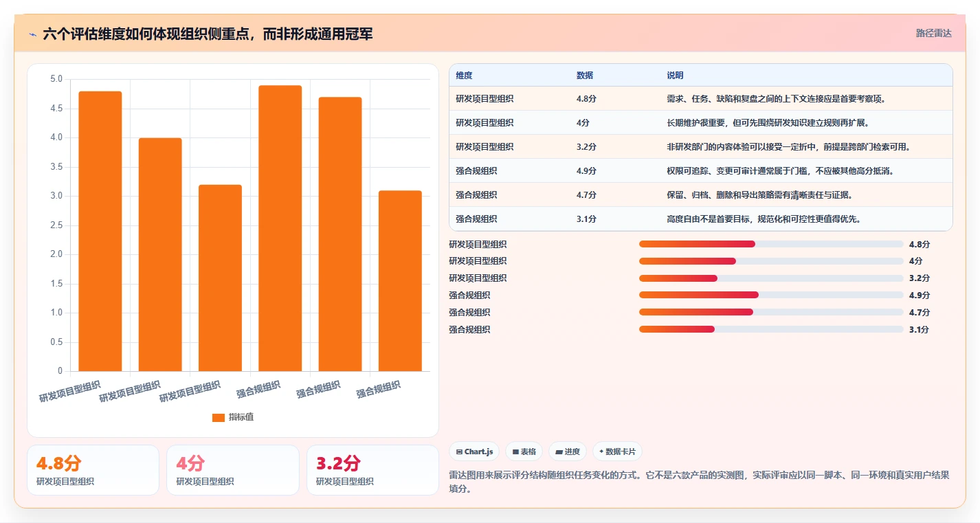The height and width of the screenshot is (523, 980).
Task: Click the description starting 需求、任务、缺陷和复盘
Action: click(777, 99)
